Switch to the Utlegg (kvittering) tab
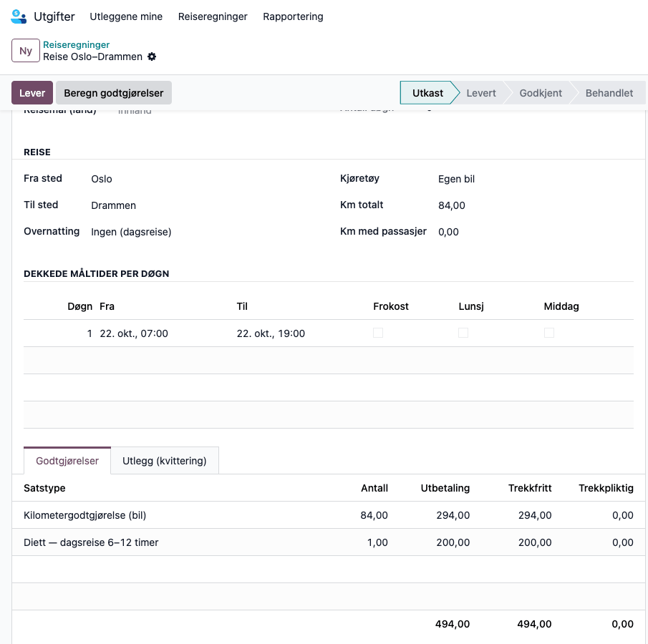The image size is (648, 644). pos(165,461)
